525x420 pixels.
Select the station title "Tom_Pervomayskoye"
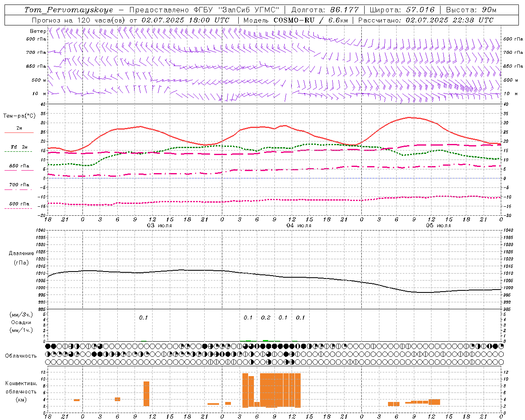(x=68, y=10)
